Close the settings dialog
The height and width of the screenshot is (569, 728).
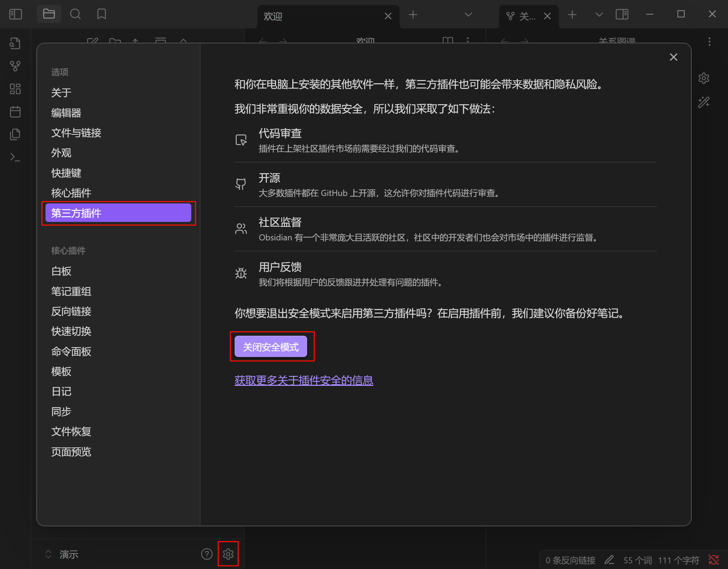(x=673, y=57)
